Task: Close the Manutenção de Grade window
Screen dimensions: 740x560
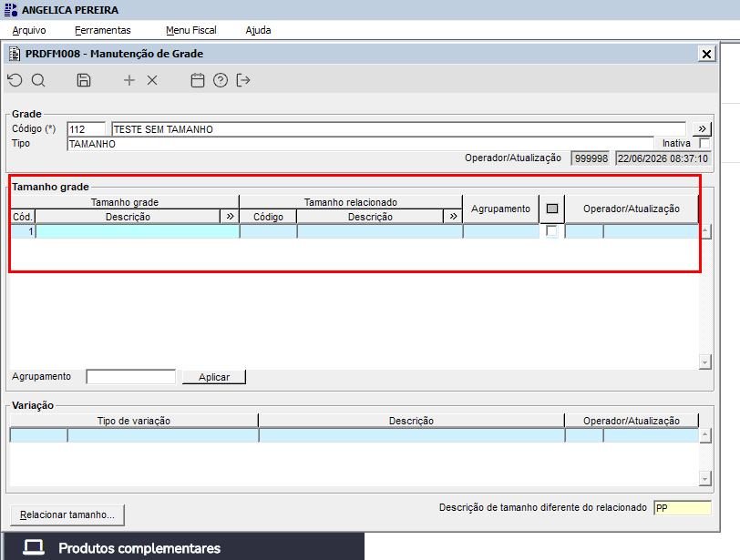Action: tap(706, 55)
